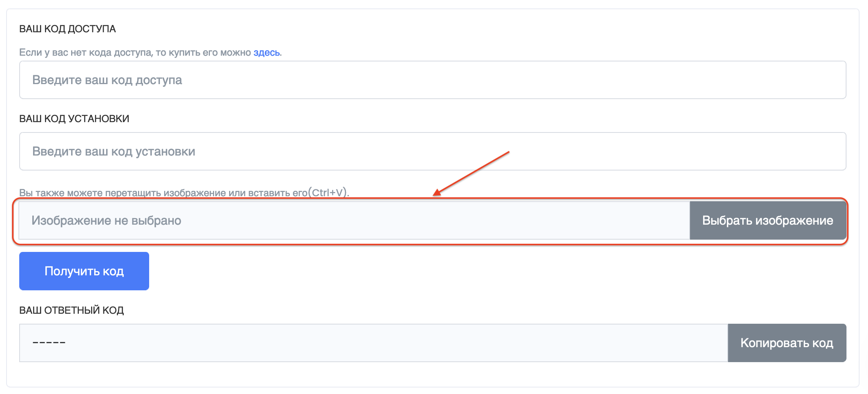
Task: Click the 'Введите ваш код установки' placeholder text
Action: [113, 151]
